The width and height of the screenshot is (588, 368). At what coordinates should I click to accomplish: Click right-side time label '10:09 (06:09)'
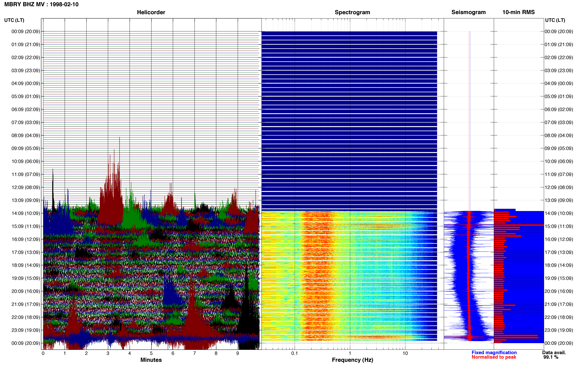point(559,161)
